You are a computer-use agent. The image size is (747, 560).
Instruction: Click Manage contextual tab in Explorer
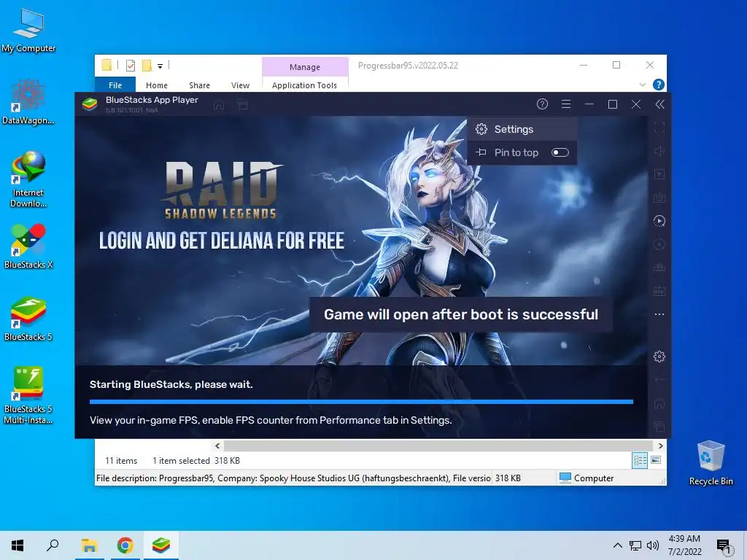(x=305, y=67)
